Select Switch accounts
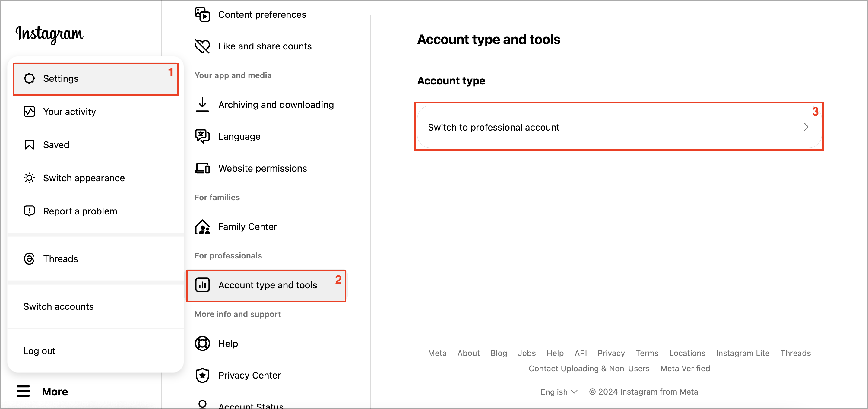The height and width of the screenshot is (409, 868). coord(96,306)
